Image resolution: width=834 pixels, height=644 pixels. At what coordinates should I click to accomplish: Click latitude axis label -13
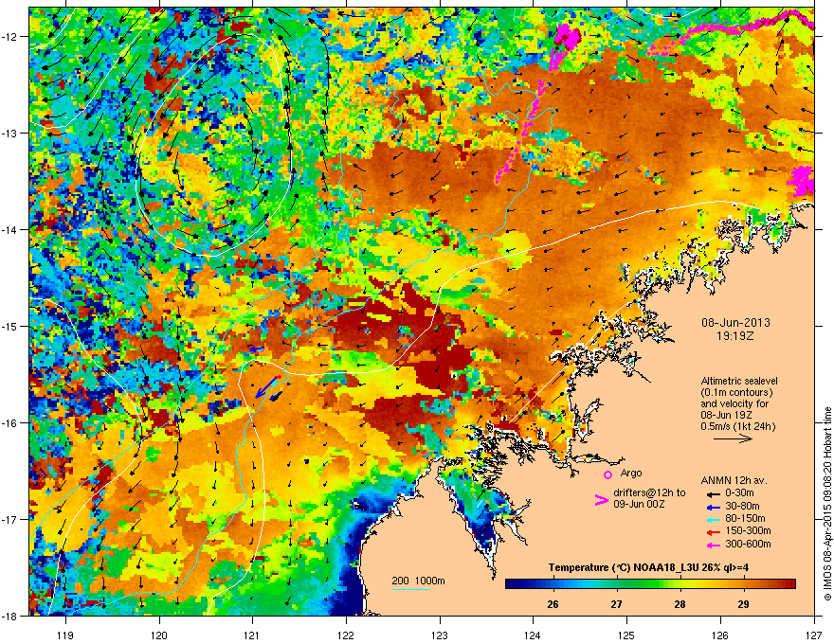(10, 134)
